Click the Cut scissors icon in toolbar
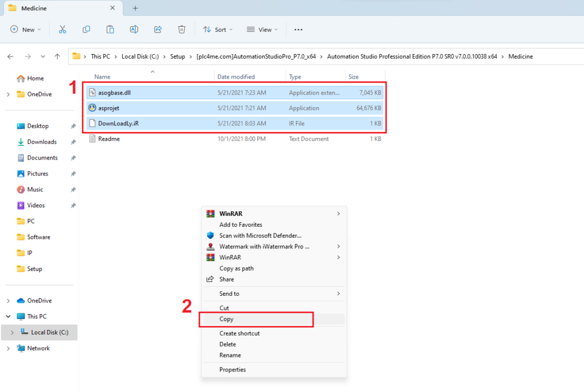The width and height of the screenshot is (584, 392). click(x=63, y=30)
